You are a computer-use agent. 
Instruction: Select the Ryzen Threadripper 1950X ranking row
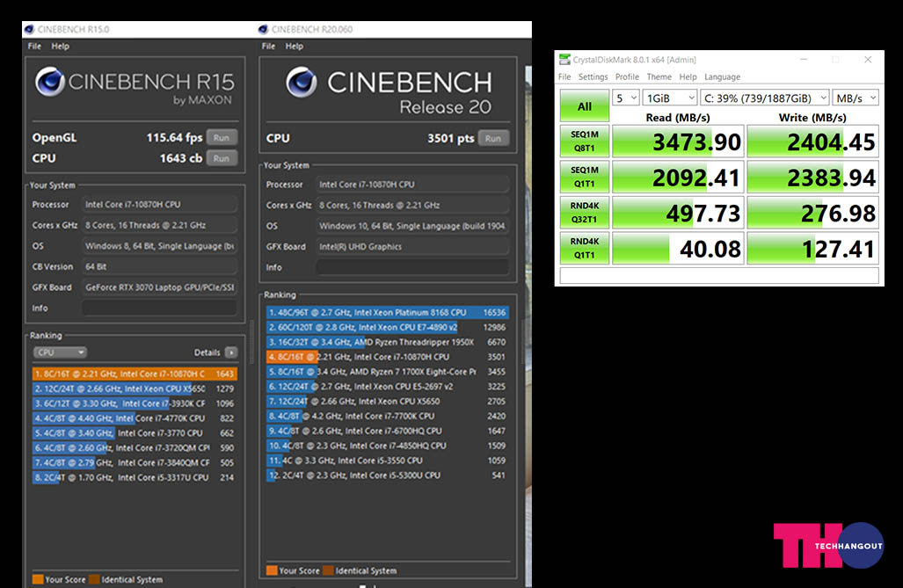388,342
